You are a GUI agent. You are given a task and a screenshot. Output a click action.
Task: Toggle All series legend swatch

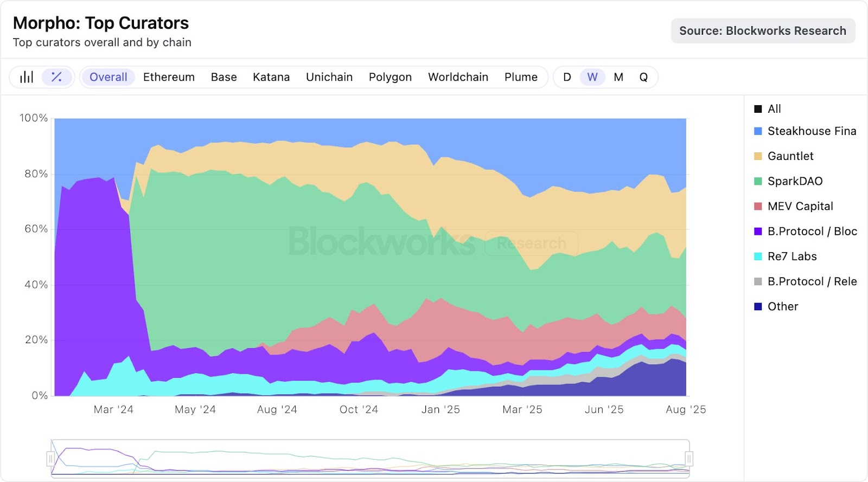(758, 109)
